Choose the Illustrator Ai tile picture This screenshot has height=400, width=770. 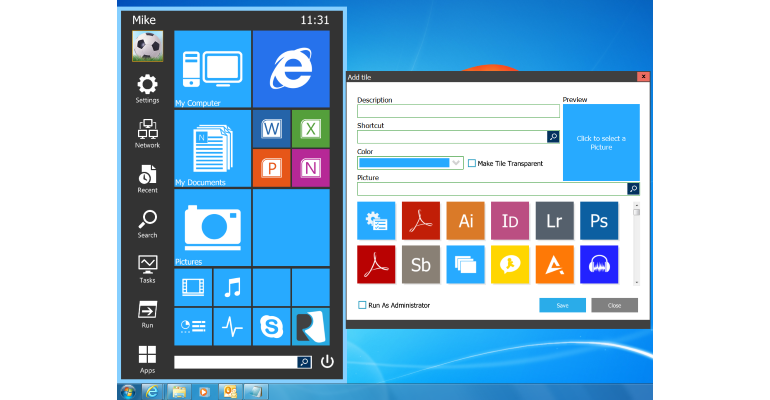click(x=466, y=221)
